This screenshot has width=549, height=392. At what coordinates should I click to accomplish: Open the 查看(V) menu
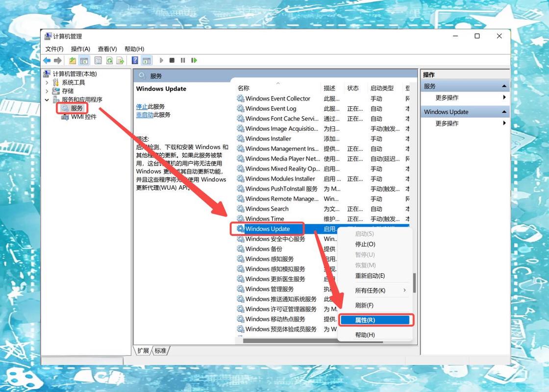click(107, 49)
